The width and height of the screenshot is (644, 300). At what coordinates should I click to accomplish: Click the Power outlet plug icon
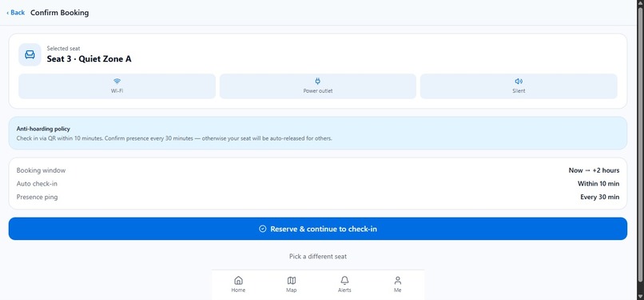pos(317,82)
